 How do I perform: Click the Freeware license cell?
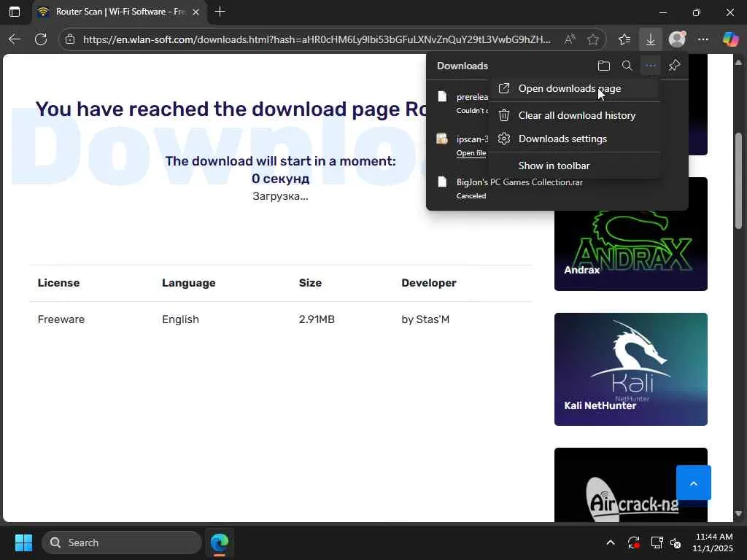[x=61, y=319]
